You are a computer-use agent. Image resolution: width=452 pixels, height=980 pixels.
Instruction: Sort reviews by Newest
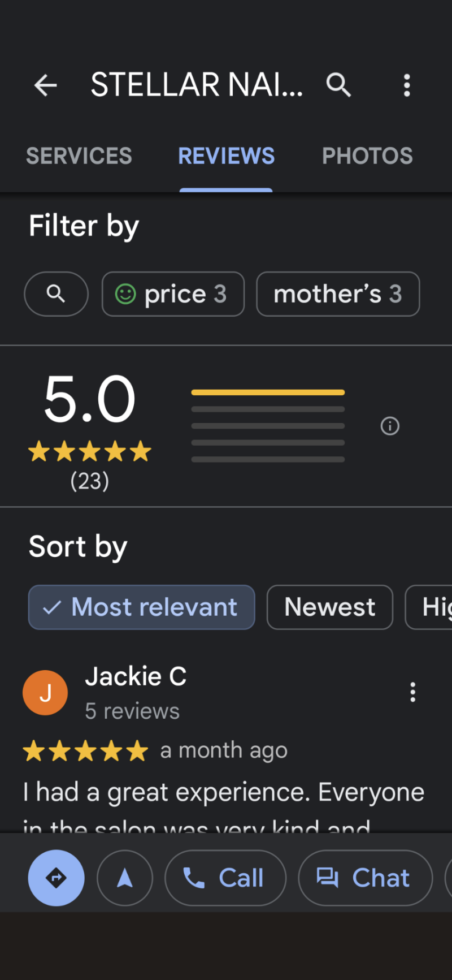pos(329,607)
